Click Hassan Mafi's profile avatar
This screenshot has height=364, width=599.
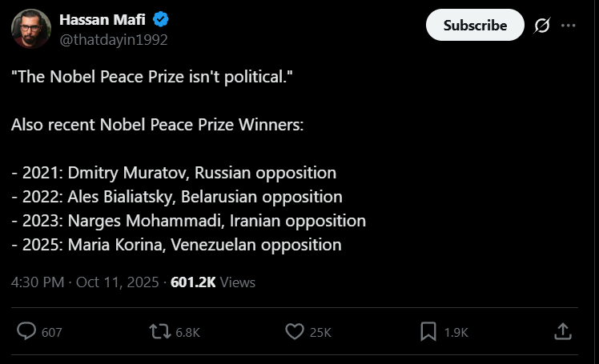[31, 29]
